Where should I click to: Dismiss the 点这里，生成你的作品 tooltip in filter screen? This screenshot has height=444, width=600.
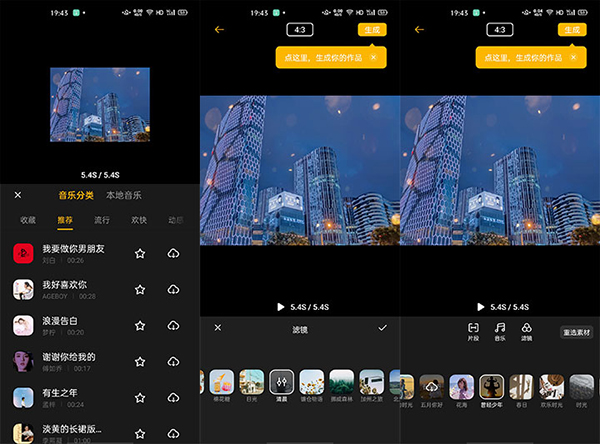coord(373,57)
